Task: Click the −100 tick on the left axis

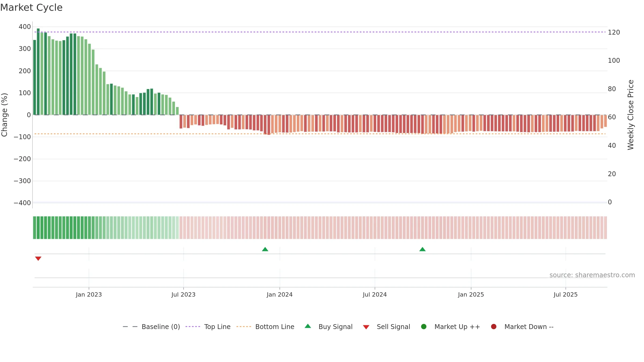Action: tap(22, 137)
